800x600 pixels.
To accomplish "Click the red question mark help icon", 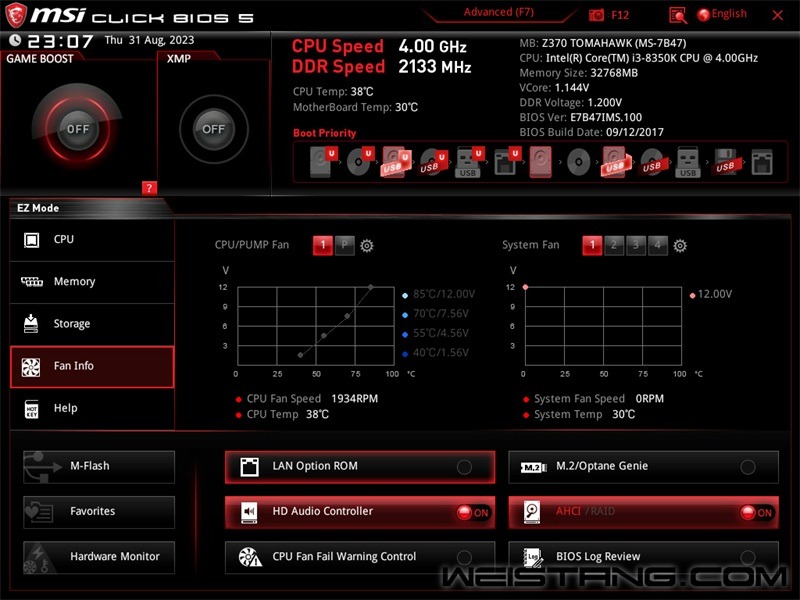I will tap(149, 188).
